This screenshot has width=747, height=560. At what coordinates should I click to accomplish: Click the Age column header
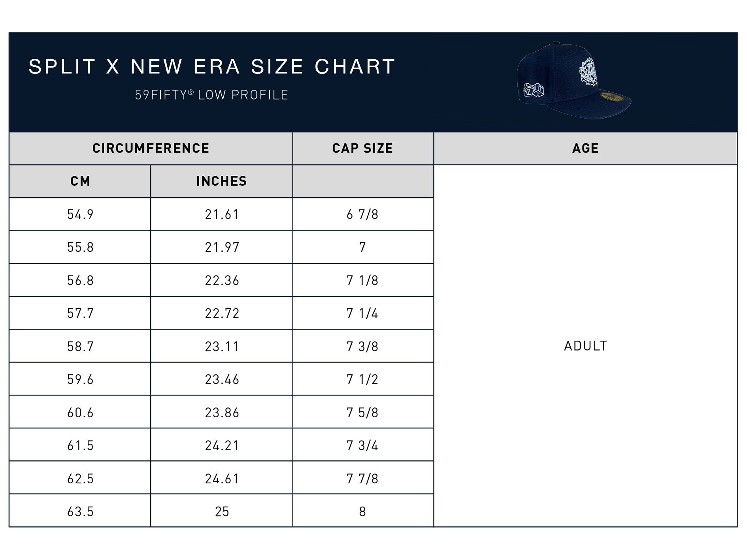coord(585,148)
